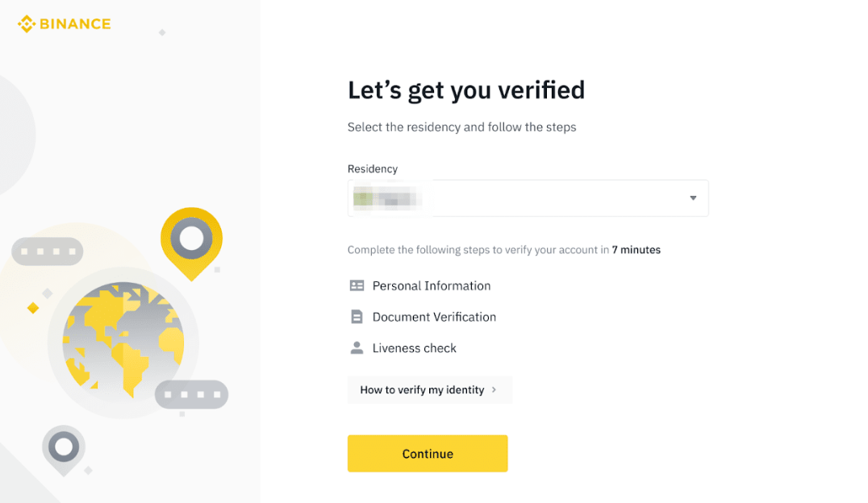Click the blurred residency country value
This screenshot has width=868, height=503.
click(386, 197)
